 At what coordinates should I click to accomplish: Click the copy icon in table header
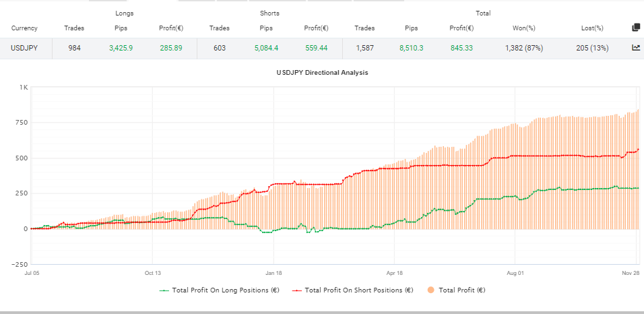pyautogui.click(x=636, y=28)
